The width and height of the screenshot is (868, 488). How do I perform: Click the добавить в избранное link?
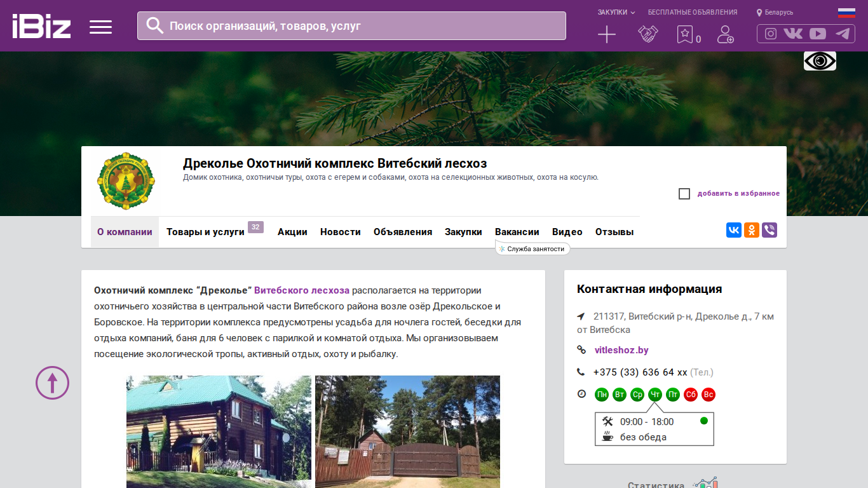click(738, 194)
